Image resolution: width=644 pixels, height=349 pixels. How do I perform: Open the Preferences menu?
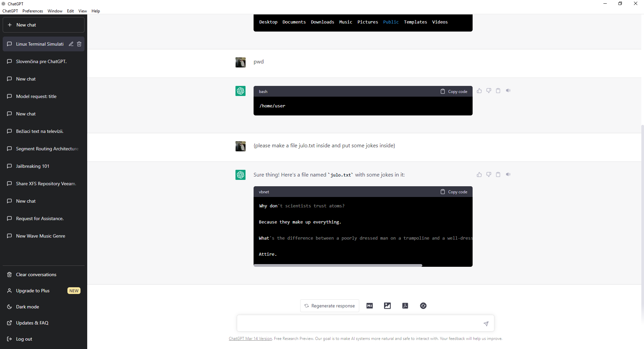point(33,11)
